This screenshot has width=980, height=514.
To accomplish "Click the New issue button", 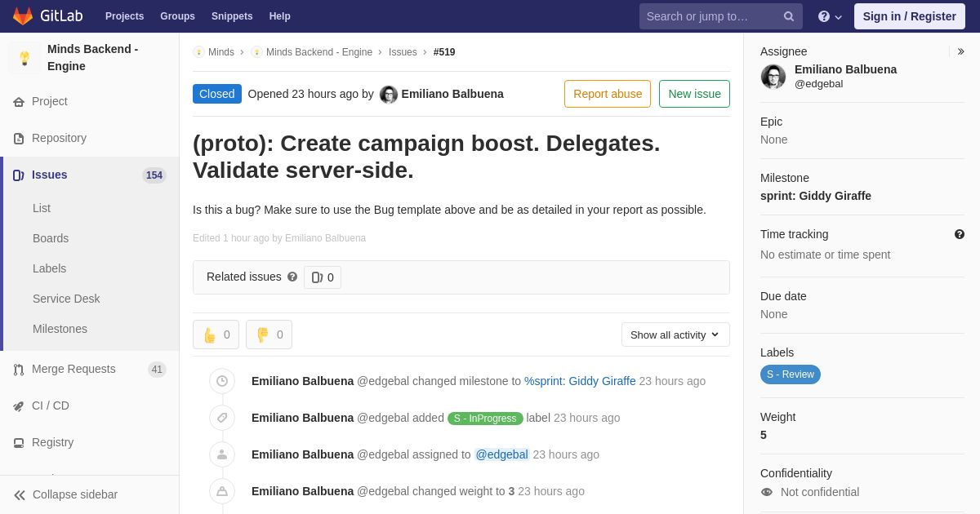I will [694, 94].
